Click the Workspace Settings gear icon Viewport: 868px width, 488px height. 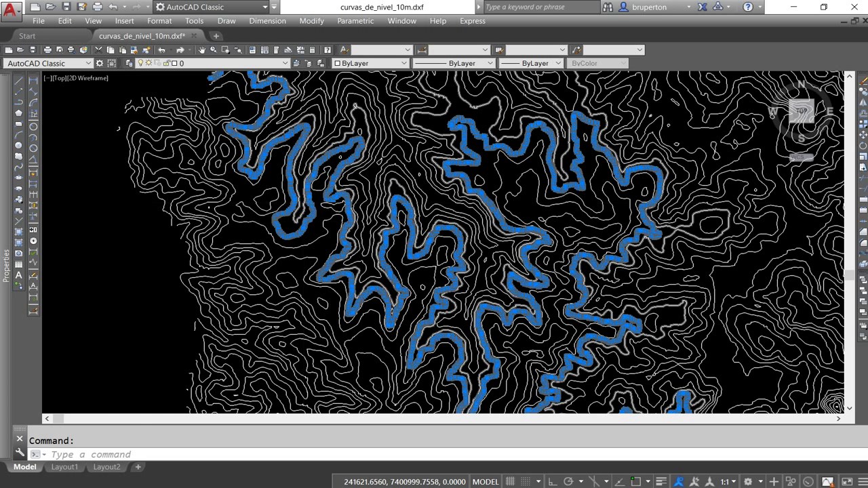pyautogui.click(x=99, y=63)
